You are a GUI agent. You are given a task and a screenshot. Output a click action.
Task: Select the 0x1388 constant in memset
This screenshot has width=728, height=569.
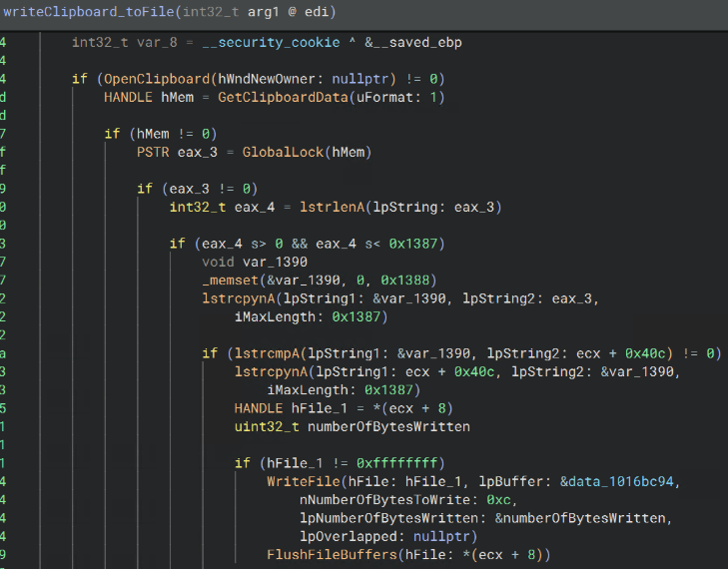[404, 281]
